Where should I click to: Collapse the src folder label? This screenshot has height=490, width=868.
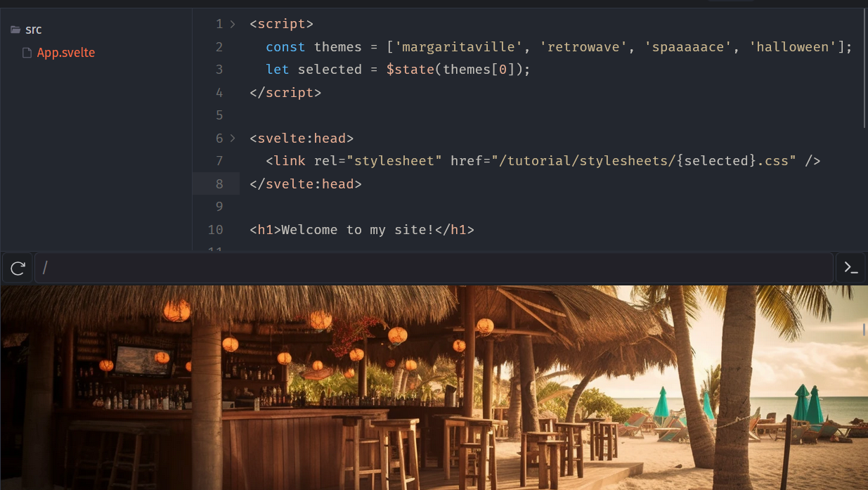click(x=34, y=30)
